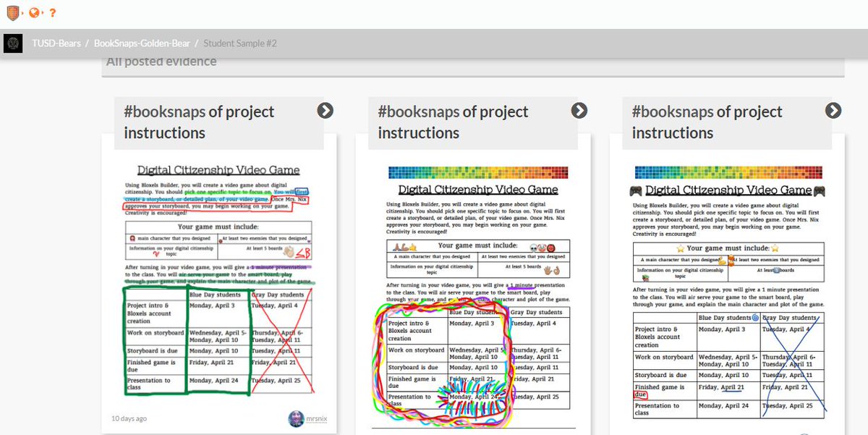Image resolution: width=868 pixels, height=435 pixels.
Task: Go to TUSD-Bears breadcrumb link
Action: 57,43
